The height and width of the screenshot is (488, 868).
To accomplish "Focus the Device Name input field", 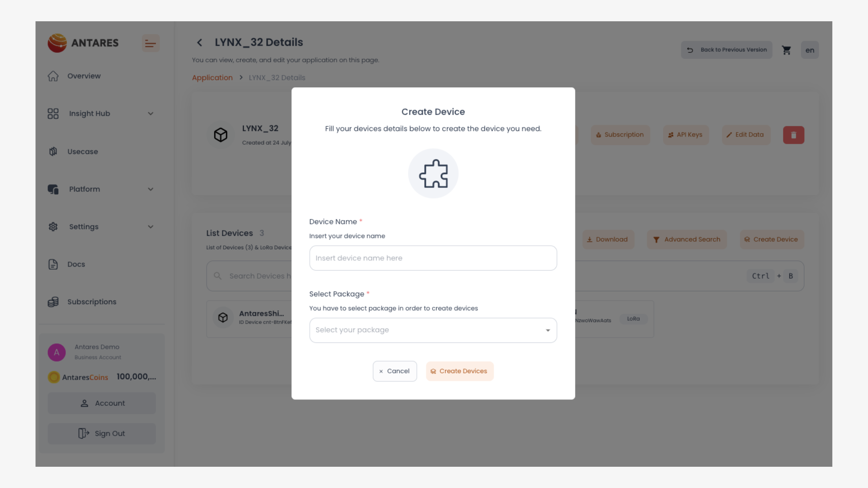I will 433,258.
